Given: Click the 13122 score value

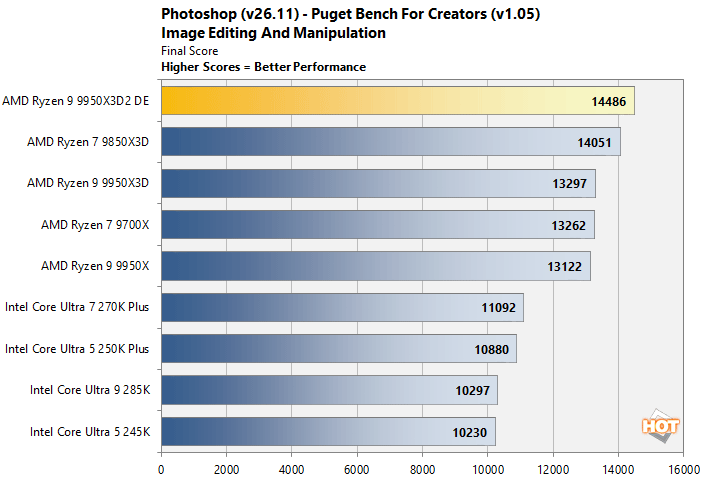Looking at the screenshot, I should (564, 266).
